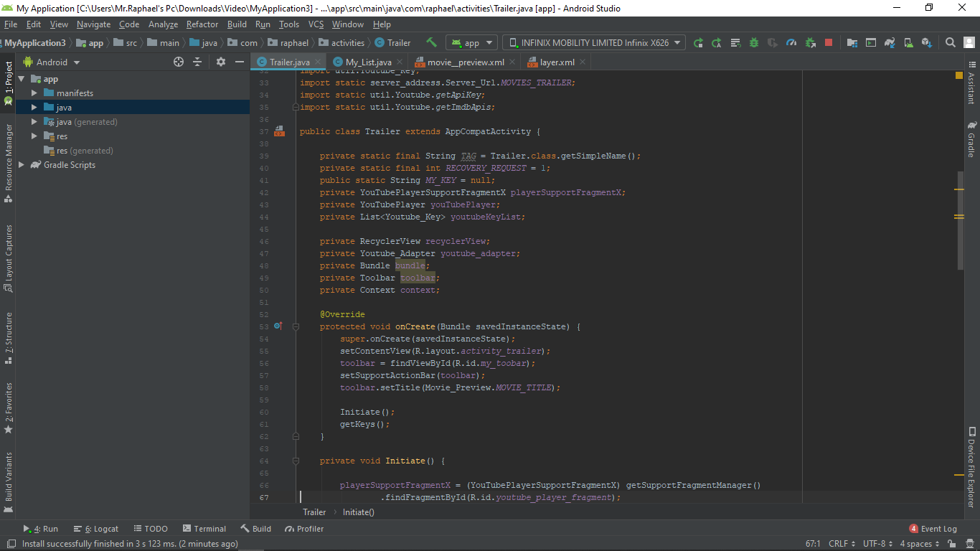
Task: Click the editor vertical scrollbar thumb
Action: pyautogui.click(x=960, y=221)
